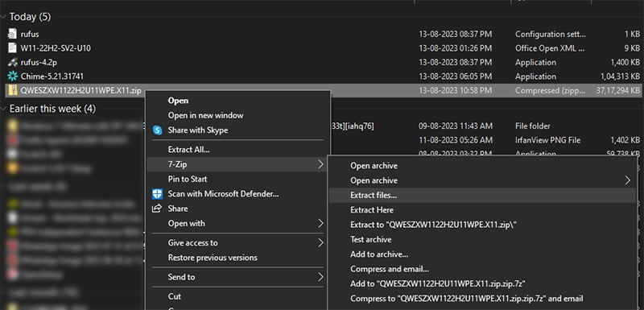The height and width of the screenshot is (310, 644).
Task: Select Pin to Start
Action: point(188,179)
